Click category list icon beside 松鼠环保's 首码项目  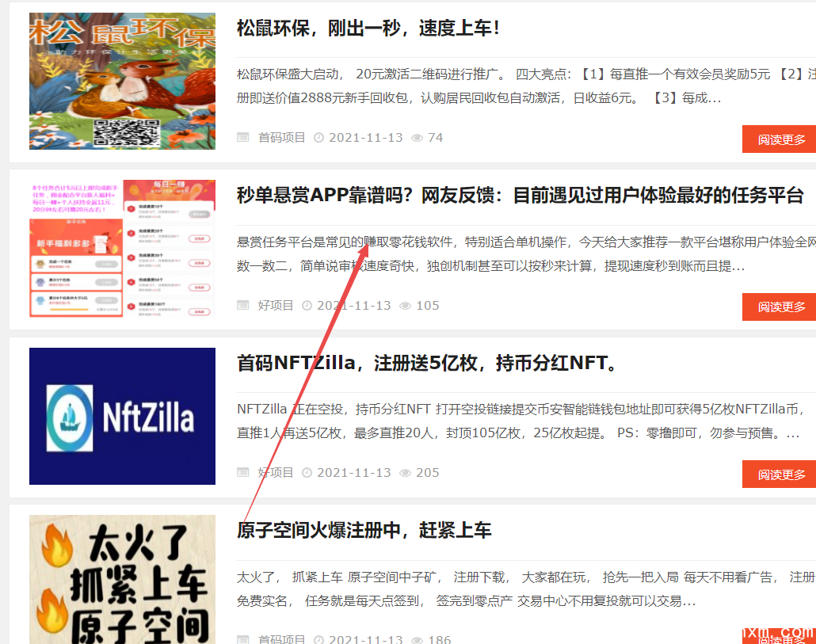(x=243, y=137)
